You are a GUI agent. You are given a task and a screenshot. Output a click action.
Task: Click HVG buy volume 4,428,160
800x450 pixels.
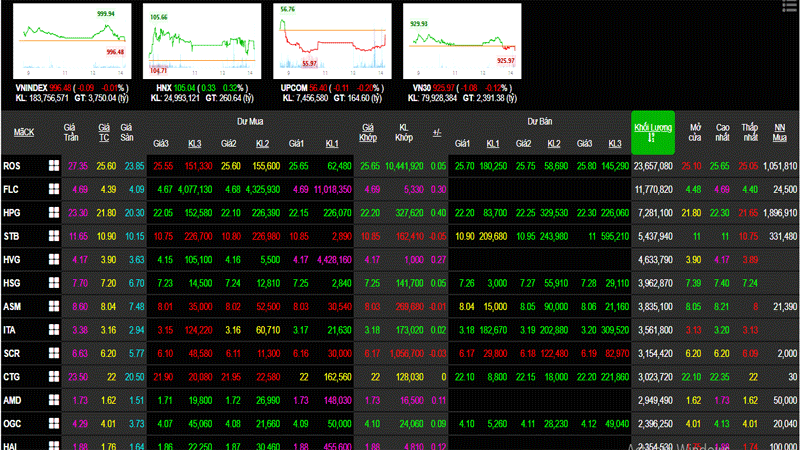(334, 260)
